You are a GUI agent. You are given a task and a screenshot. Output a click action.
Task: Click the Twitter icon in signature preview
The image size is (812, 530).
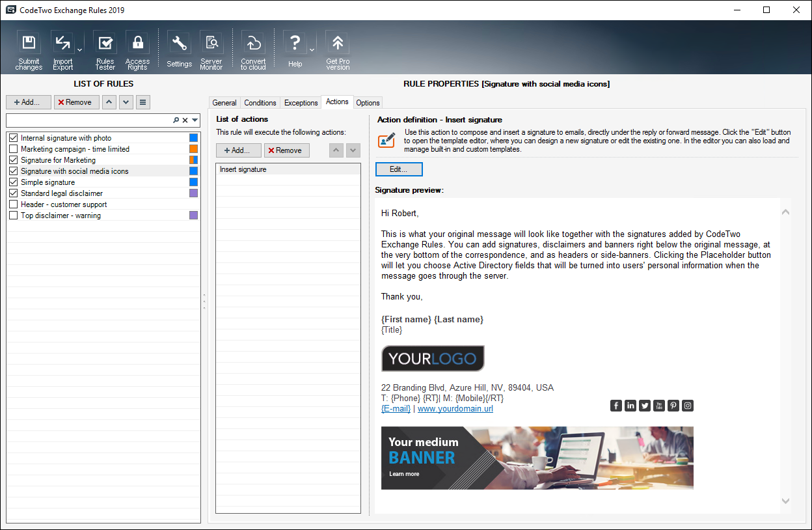(x=645, y=406)
